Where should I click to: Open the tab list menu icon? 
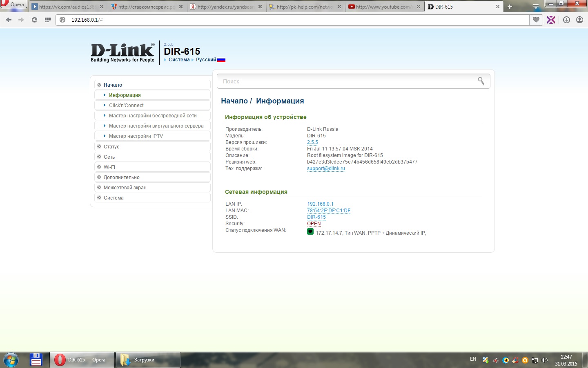coord(536,7)
